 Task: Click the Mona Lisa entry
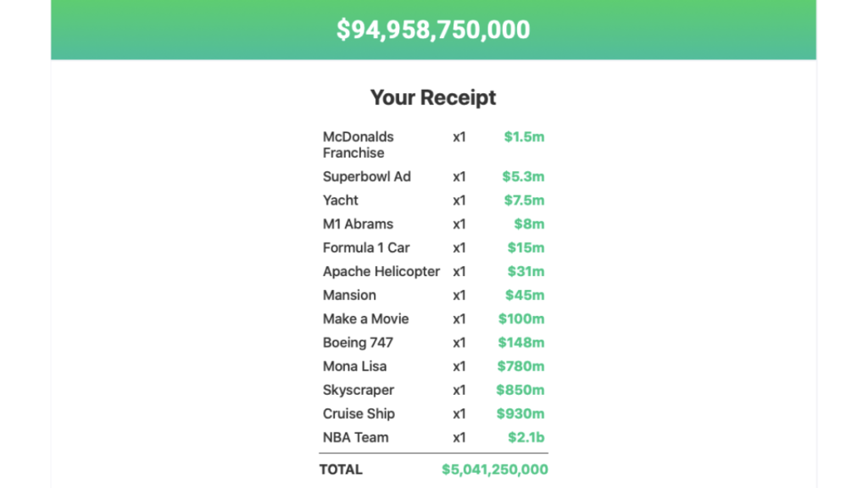[x=354, y=366]
